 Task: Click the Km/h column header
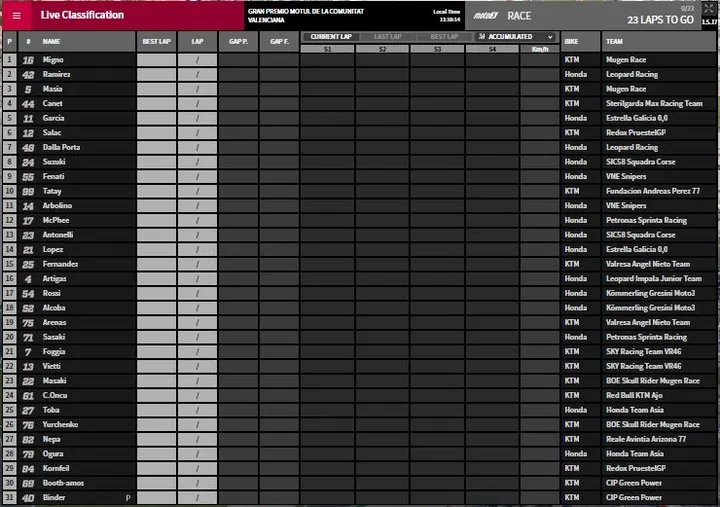[540, 49]
